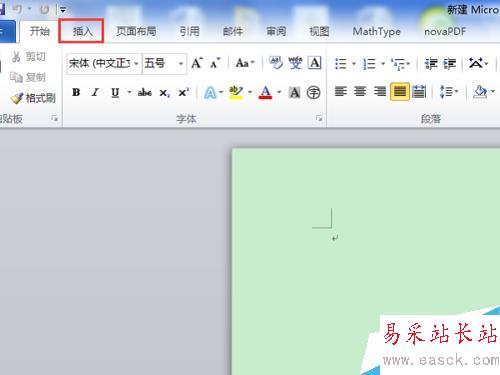Apply the red font color
Screen dimensions: 500x375
point(265,92)
